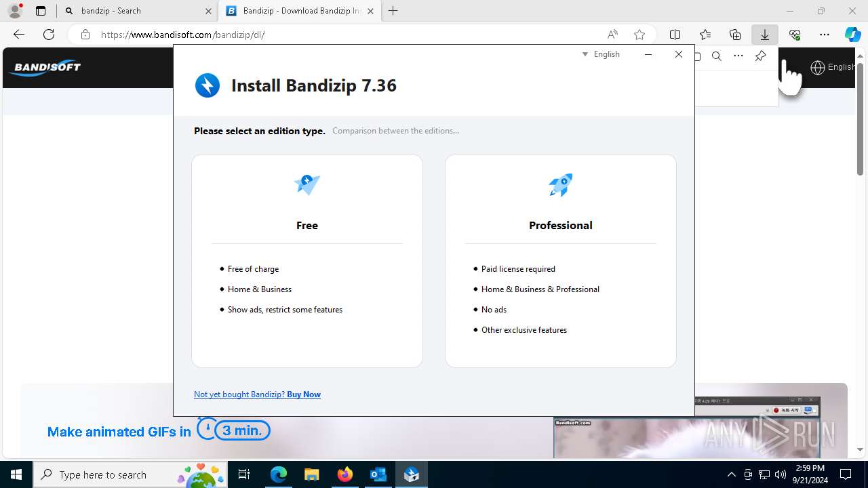The image size is (868, 488).
Task: Open the Edge Downloads toolbar button
Action: [x=765, y=35]
